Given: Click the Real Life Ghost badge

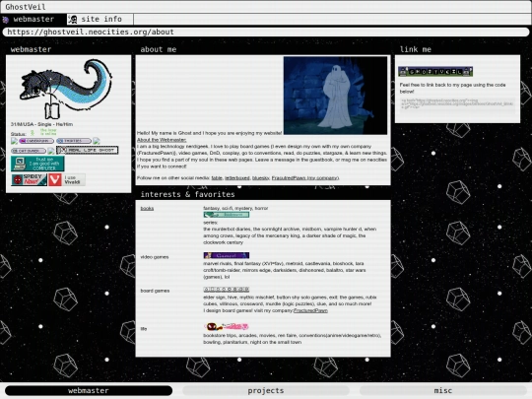Looking at the screenshot, I should 88,150.
